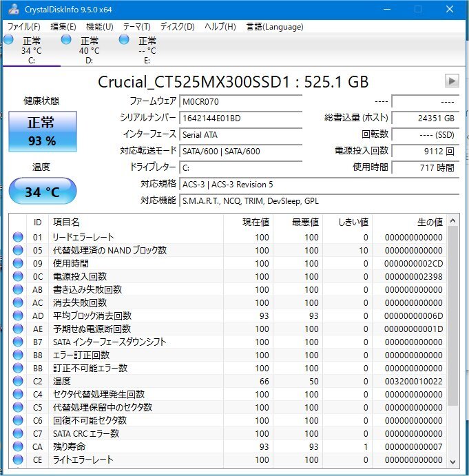Image resolution: width=469 pixels, height=476 pixels.
Task: Click the drive C: status orb icon
Action: (8, 39)
